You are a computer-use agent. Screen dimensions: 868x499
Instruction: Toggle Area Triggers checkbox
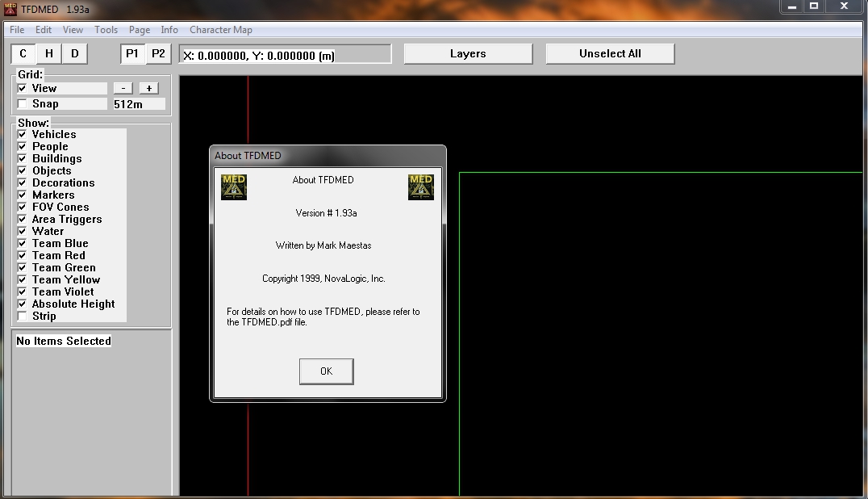point(22,220)
